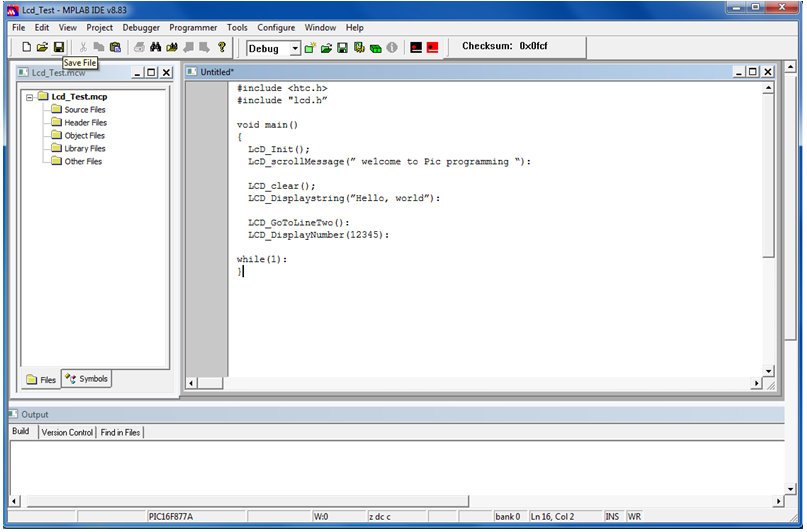Click the Open File folder icon
807x532 pixels.
pyautogui.click(x=42, y=47)
